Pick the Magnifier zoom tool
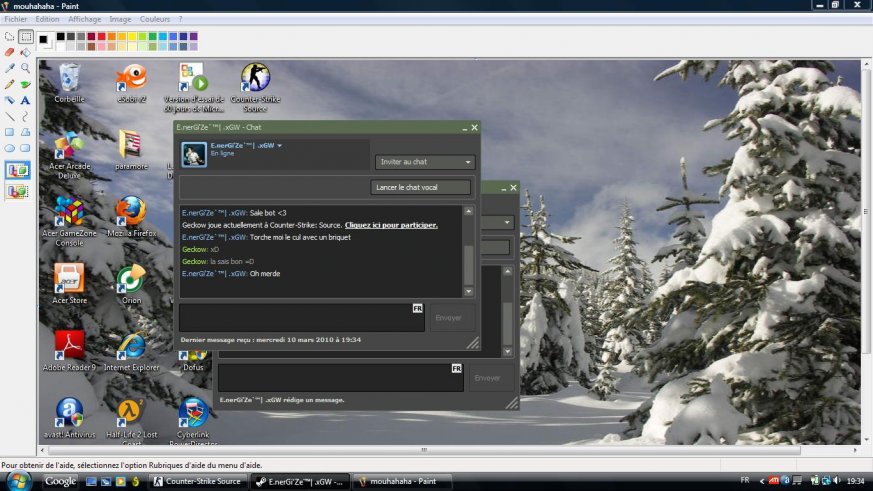Screen dimensions: 873x491 click(25, 68)
